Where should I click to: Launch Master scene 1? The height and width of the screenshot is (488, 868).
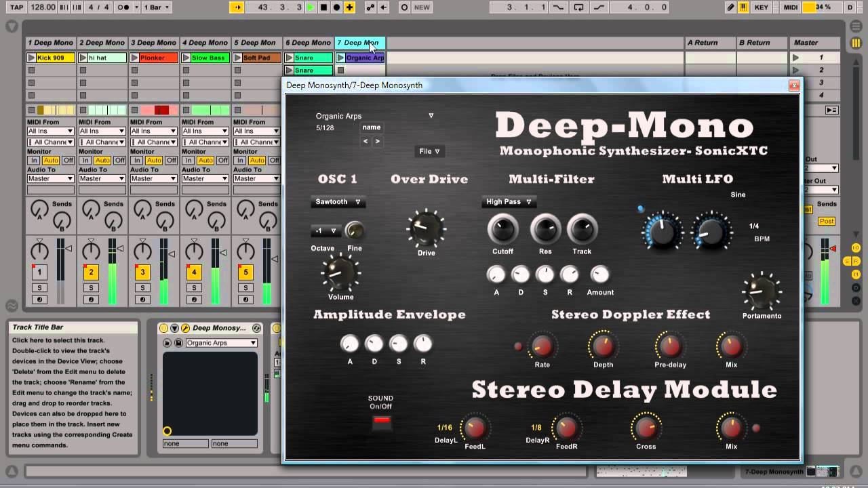tap(817, 58)
